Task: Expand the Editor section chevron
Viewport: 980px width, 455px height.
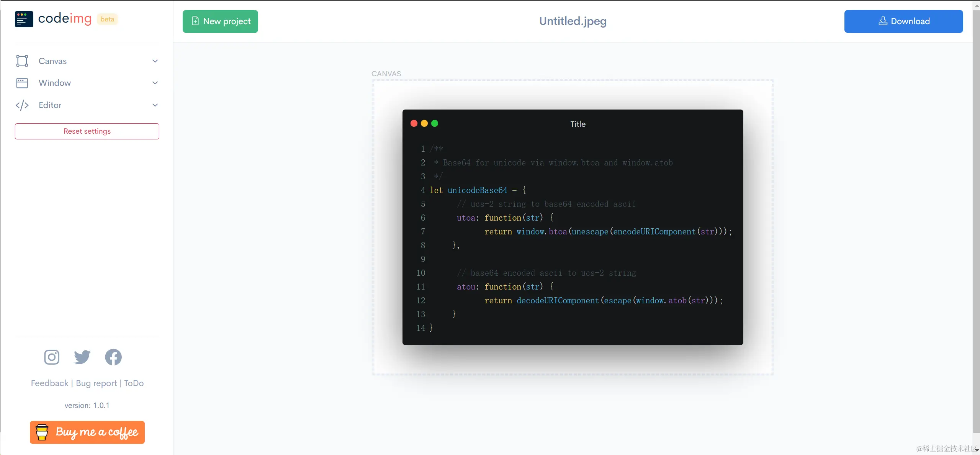Action: [x=155, y=105]
